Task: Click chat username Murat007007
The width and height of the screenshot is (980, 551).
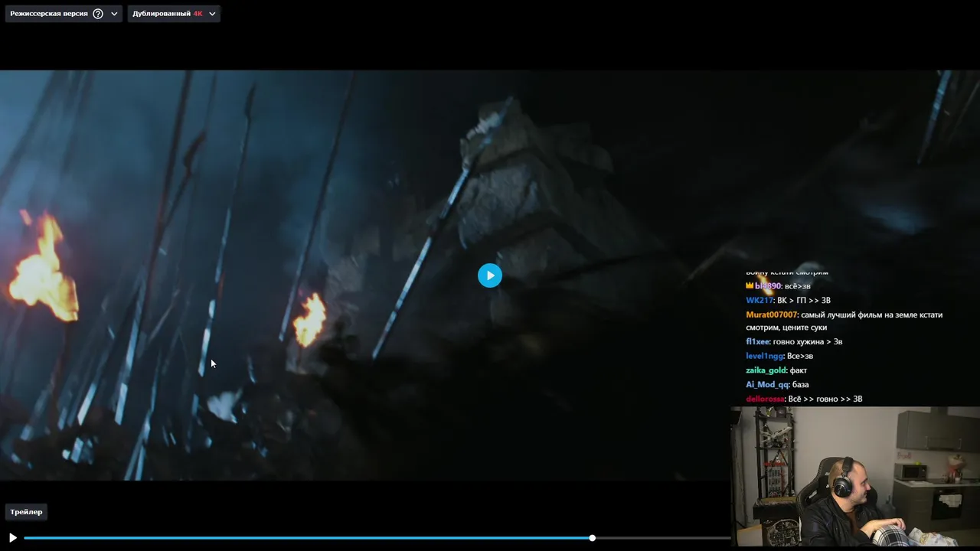Action: click(x=772, y=315)
